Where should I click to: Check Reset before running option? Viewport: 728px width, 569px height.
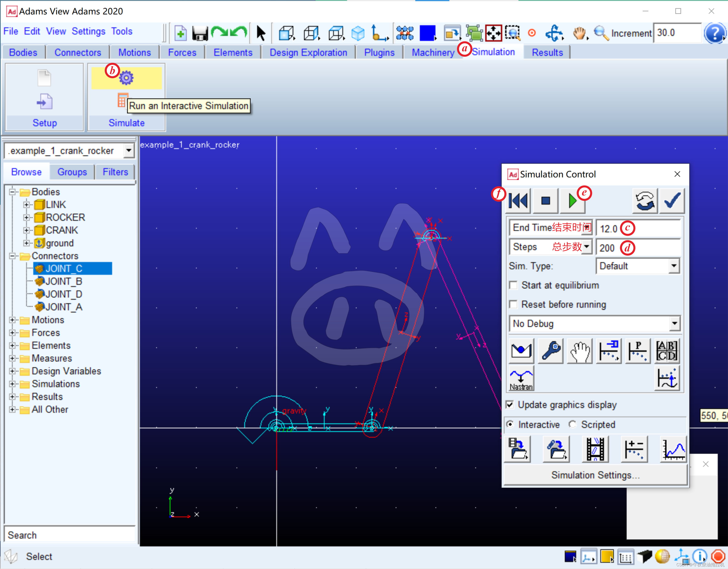(x=513, y=304)
